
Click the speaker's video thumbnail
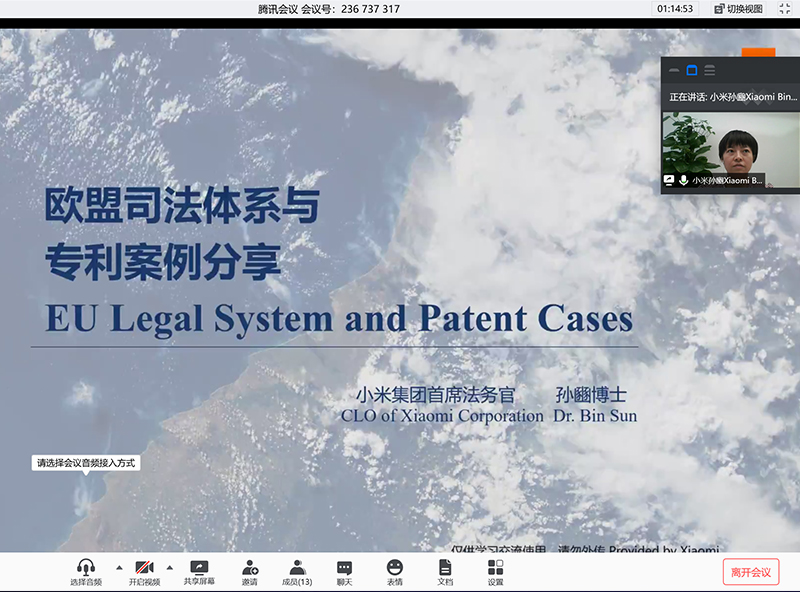click(x=731, y=150)
